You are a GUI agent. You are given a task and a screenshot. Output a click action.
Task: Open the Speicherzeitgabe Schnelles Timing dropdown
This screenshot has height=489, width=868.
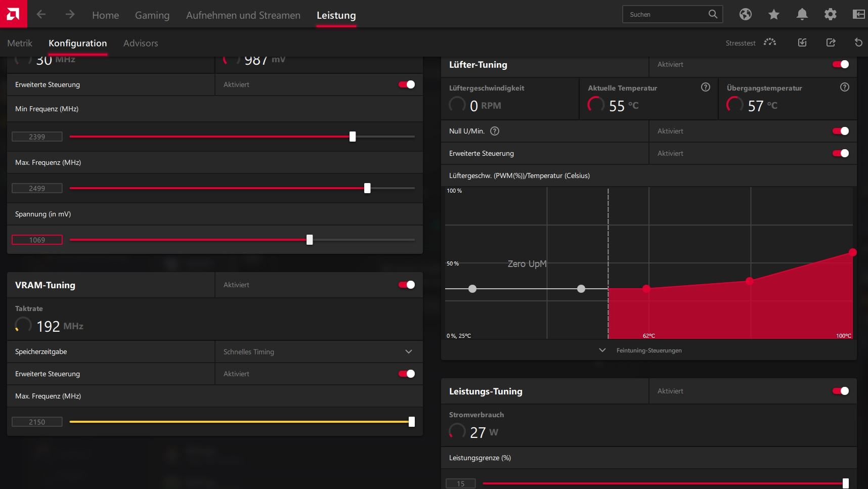tap(319, 351)
